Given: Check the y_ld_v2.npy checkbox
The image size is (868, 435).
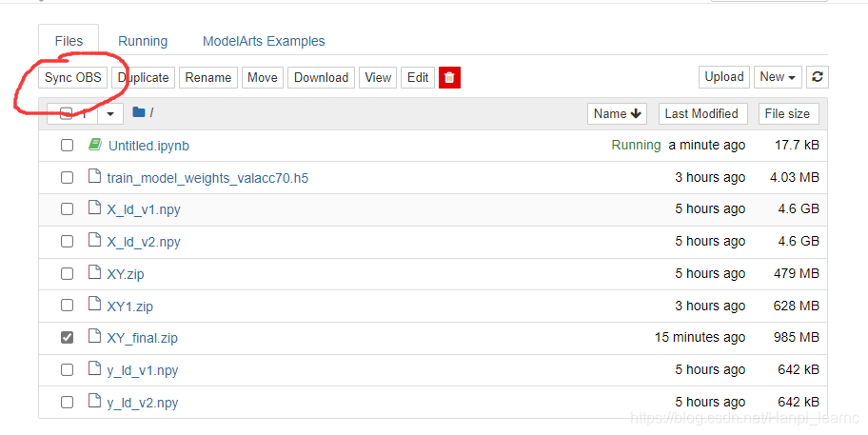Looking at the screenshot, I should pos(67,402).
